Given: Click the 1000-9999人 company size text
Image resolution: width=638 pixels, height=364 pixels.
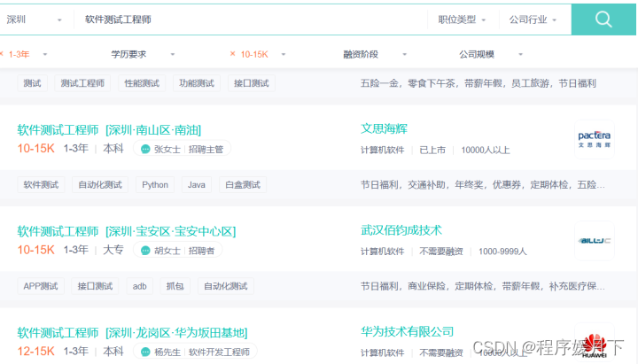Looking at the screenshot, I should click(502, 252).
